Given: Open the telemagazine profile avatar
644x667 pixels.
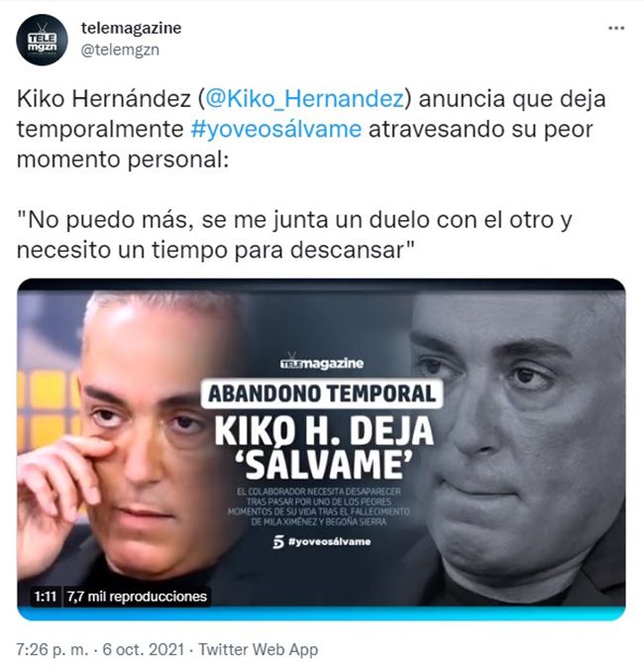Looking at the screenshot, I should pos(42,40).
